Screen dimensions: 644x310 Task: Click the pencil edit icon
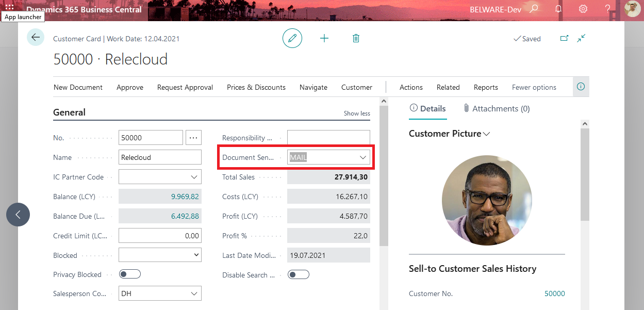coord(292,38)
